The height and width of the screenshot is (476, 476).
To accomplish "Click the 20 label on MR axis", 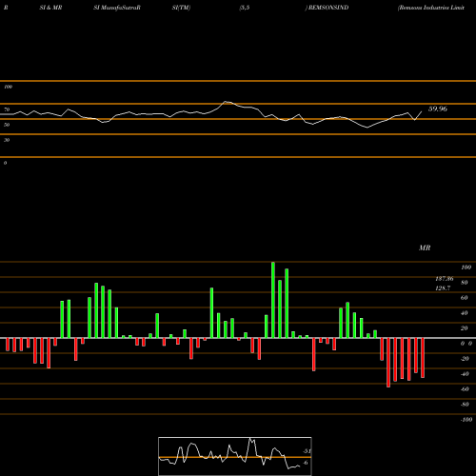I will [465, 328].
